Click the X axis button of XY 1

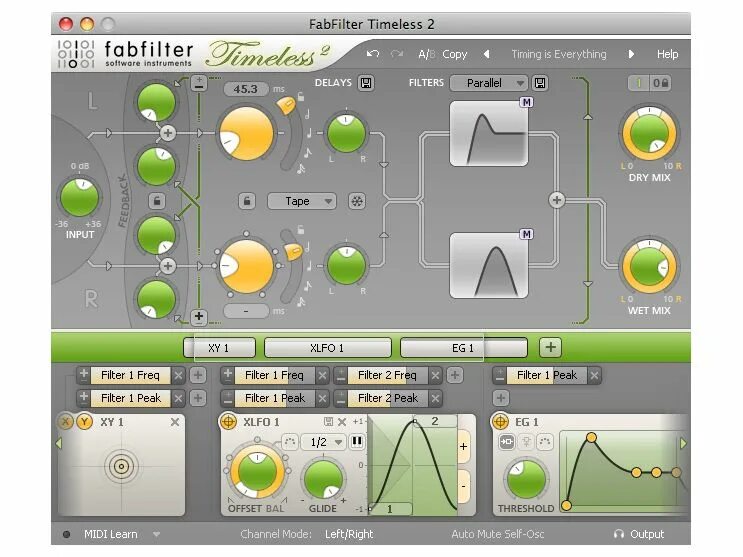66,421
